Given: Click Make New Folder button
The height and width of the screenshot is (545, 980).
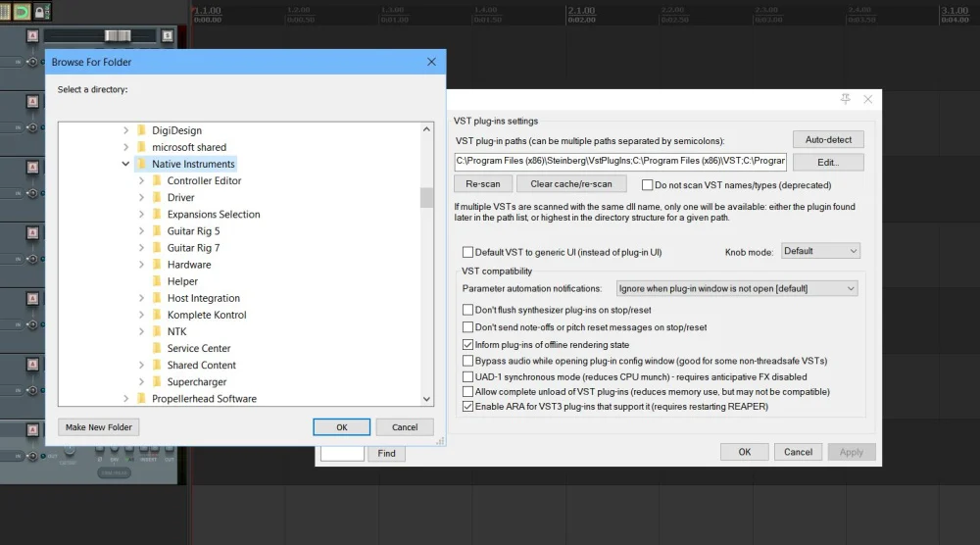Looking at the screenshot, I should point(99,426).
